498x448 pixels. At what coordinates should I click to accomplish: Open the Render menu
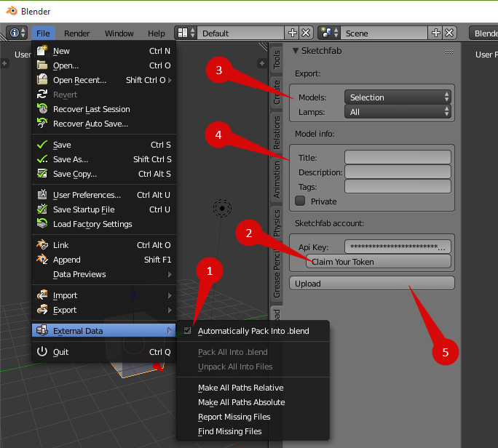77,33
